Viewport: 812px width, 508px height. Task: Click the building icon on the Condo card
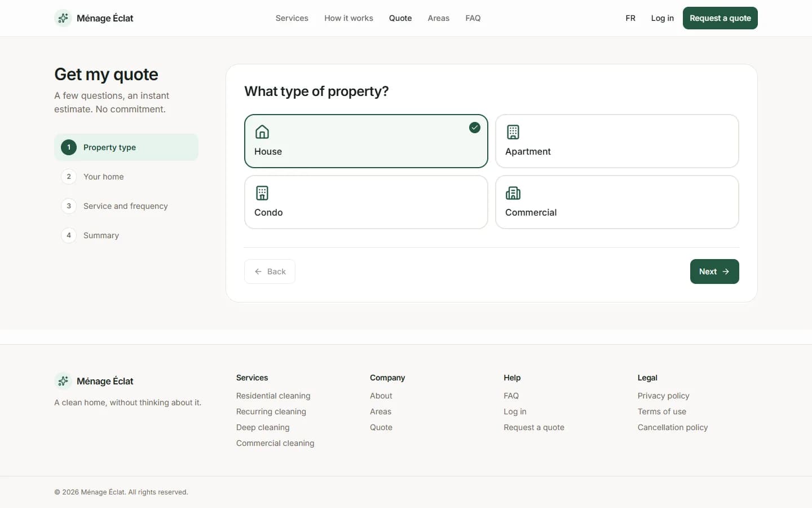click(x=262, y=193)
